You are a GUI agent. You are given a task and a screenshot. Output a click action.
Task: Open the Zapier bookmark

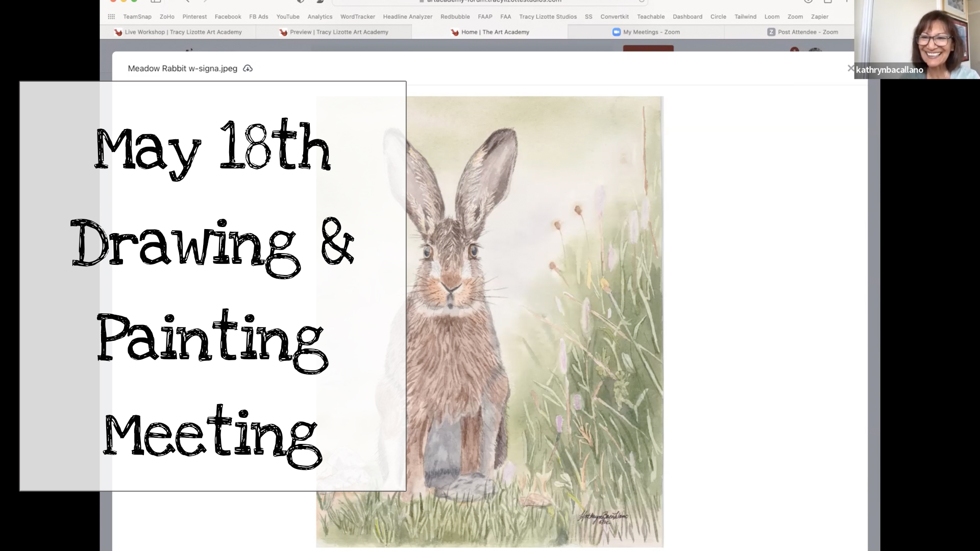(820, 17)
